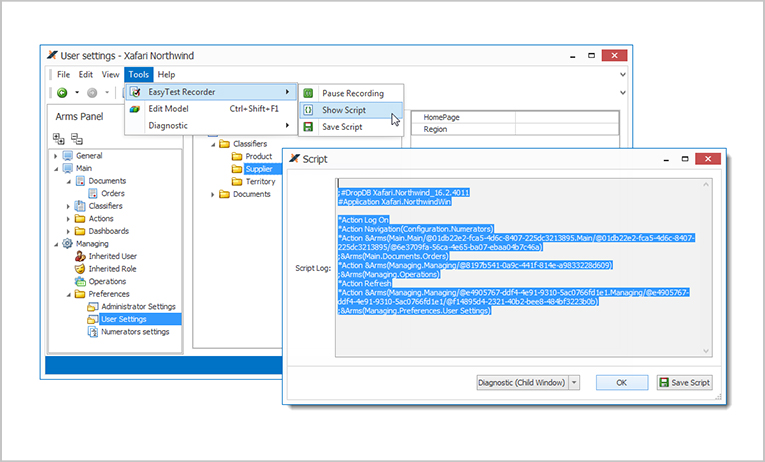Click the green Back navigation arrow icon
This screenshot has height=462, width=765.
point(62,92)
